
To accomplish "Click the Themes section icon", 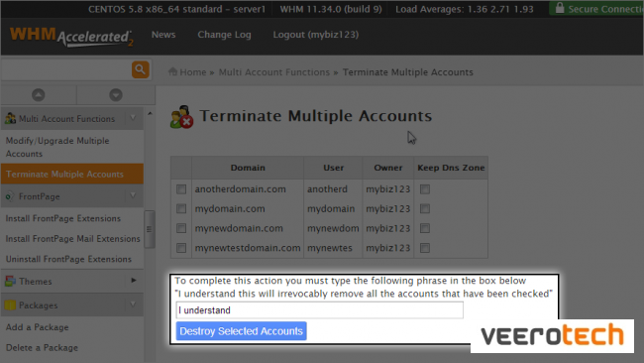I will pyautogui.click(x=10, y=282).
